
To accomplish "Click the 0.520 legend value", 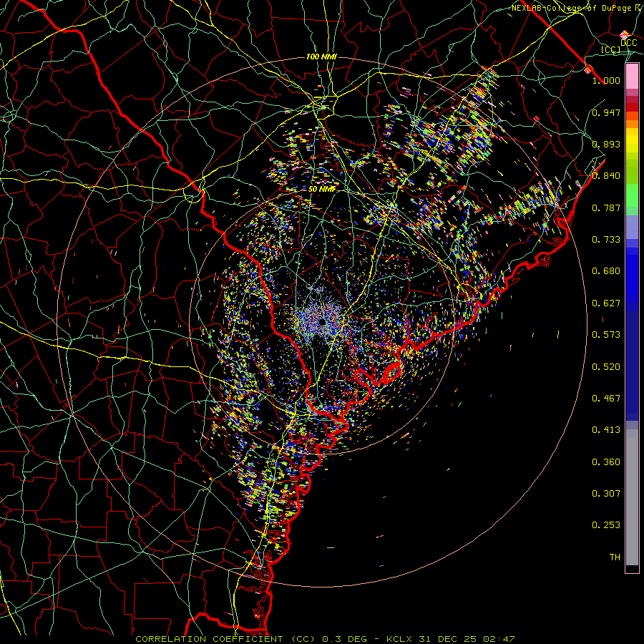I will pyautogui.click(x=606, y=367).
